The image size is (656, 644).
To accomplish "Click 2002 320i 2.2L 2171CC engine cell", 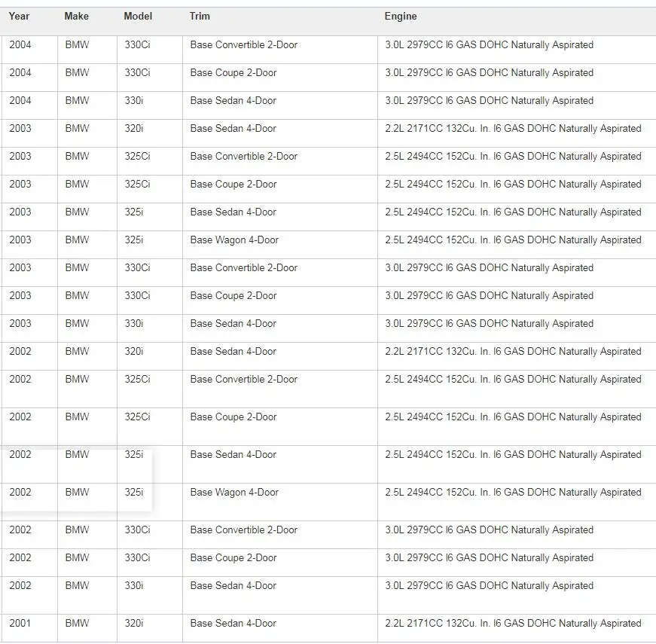I will tap(517, 356).
